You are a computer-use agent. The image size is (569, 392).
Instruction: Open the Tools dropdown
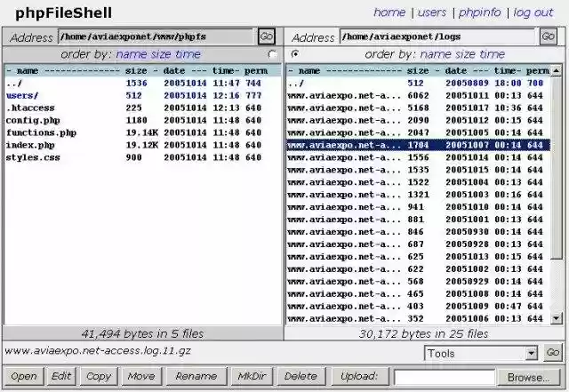click(480, 353)
